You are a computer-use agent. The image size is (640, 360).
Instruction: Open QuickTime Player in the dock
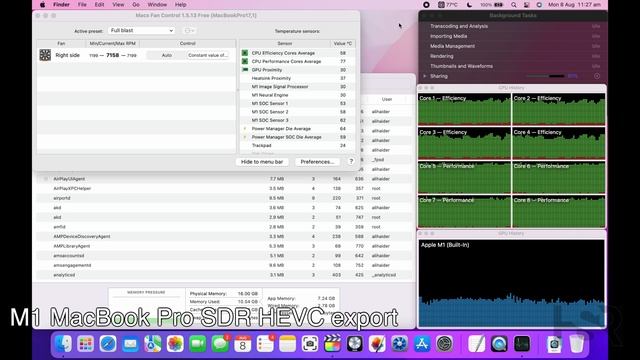click(499, 344)
